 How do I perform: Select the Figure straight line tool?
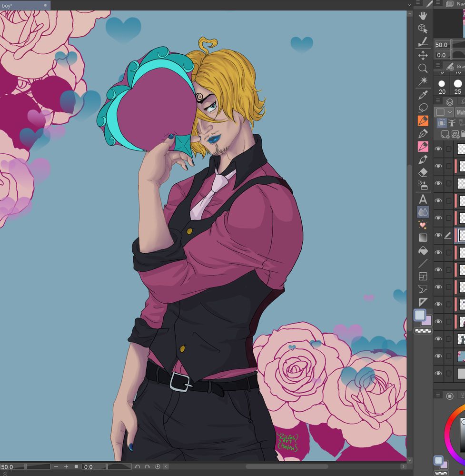(x=423, y=264)
